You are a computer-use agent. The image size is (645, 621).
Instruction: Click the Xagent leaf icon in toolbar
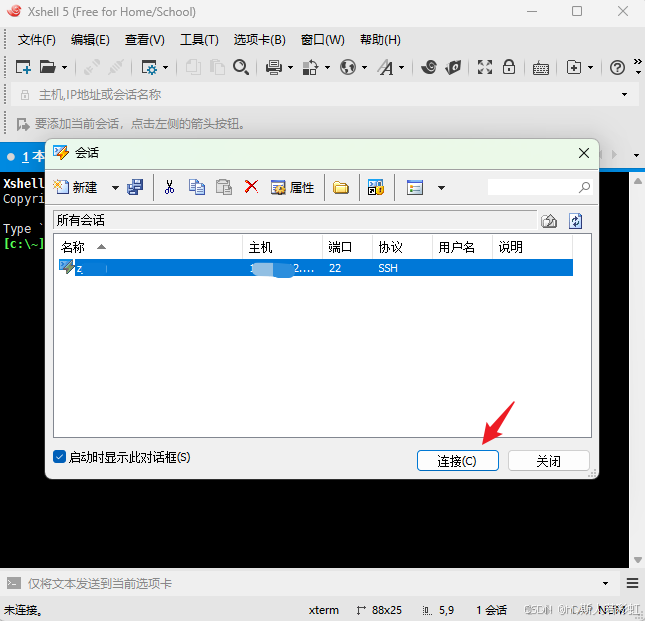pyautogui.click(x=453, y=67)
